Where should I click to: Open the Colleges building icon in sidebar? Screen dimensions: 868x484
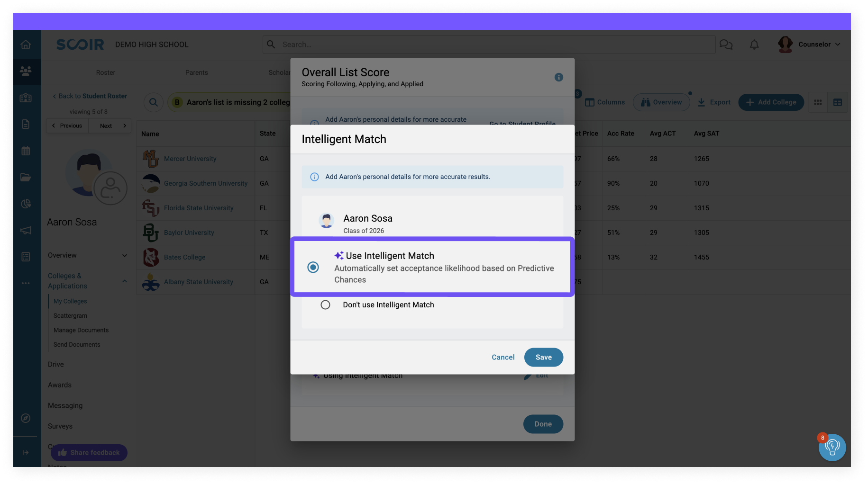(x=26, y=98)
